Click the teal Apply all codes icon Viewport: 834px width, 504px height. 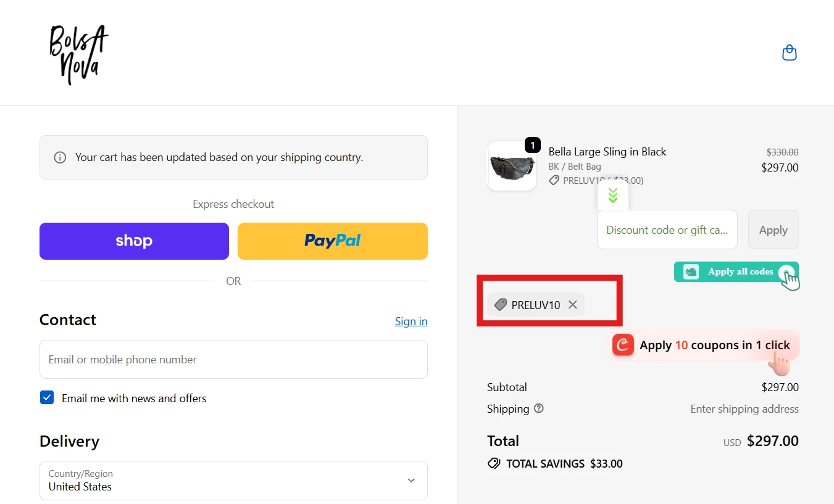(x=691, y=271)
